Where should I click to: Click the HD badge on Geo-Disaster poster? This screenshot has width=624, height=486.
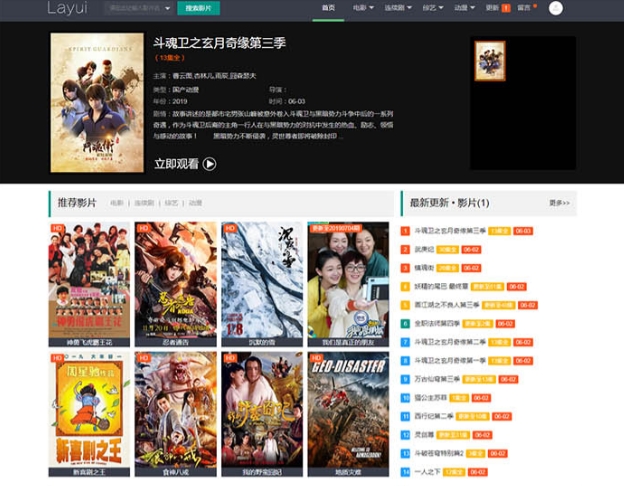click(x=316, y=358)
